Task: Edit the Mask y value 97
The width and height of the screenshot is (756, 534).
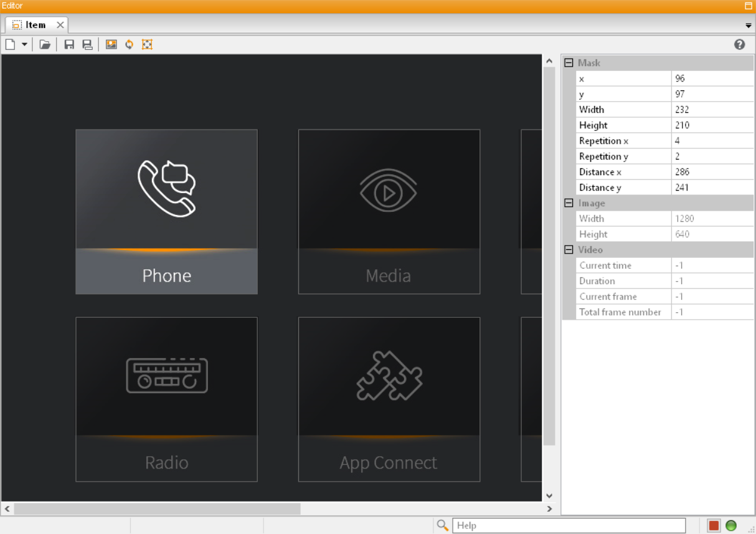Action: click(712, 94)
